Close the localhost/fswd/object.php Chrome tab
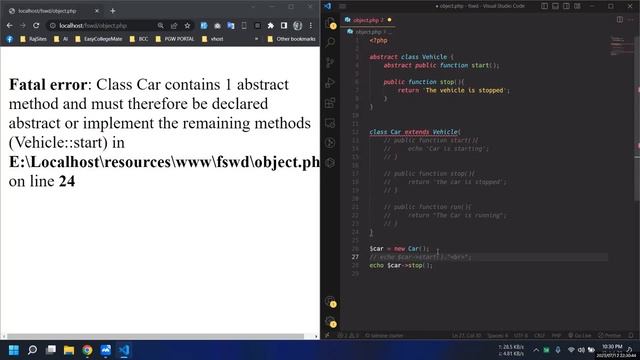This screenshot has width=640, height=360. (x=97, y=11)
